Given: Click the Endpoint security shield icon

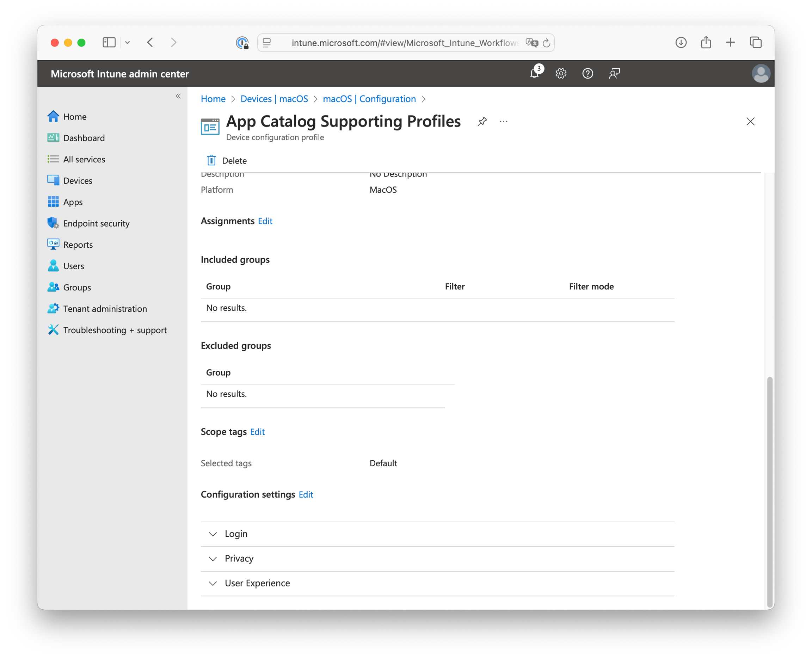Looking at the screenshot, I should point(53,223).
